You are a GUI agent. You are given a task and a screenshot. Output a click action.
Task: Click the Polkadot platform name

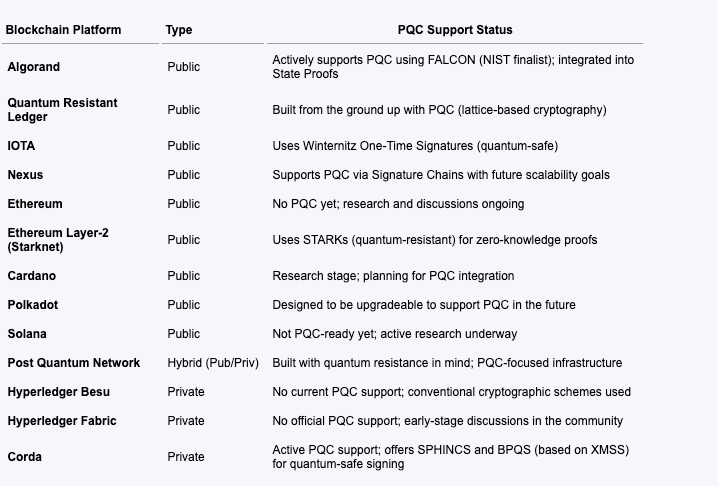point(33,305)
